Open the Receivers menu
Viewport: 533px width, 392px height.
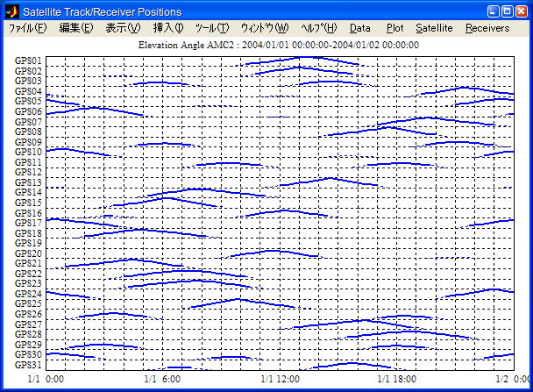coord(487,28)
